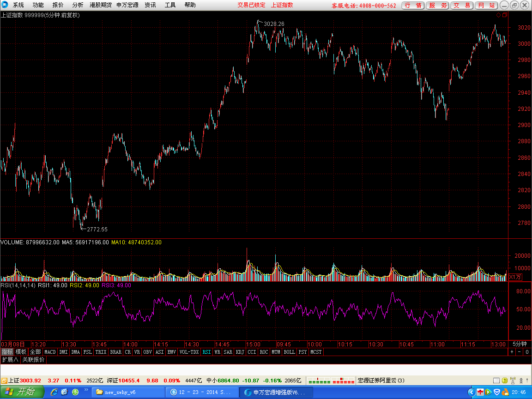Switch indicator to TRIX

click(x=101, y=352)
